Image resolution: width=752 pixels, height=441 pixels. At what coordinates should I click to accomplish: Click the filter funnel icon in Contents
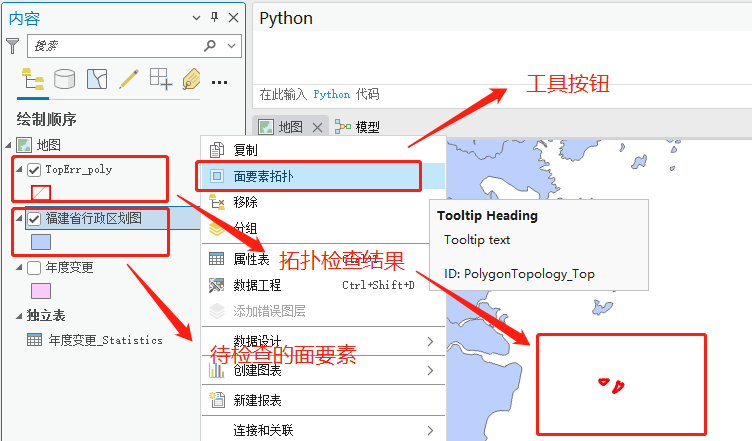tap(12, 46)
